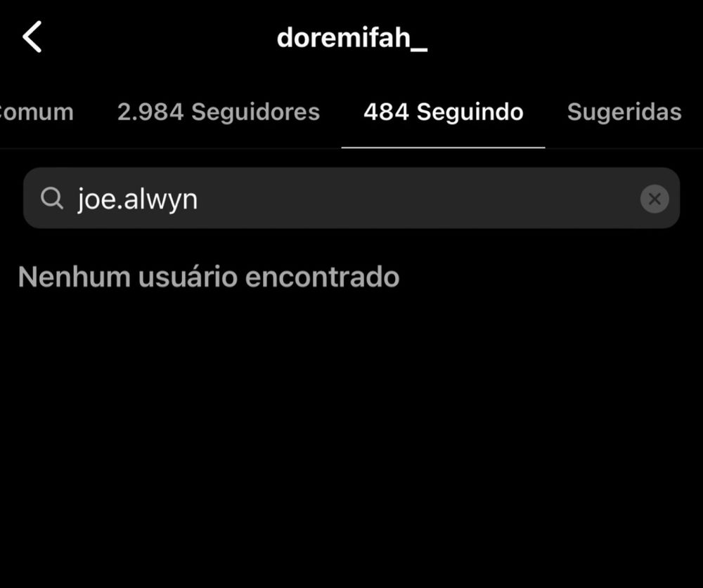Tap the doremifah_ username title

click(352, 38)
